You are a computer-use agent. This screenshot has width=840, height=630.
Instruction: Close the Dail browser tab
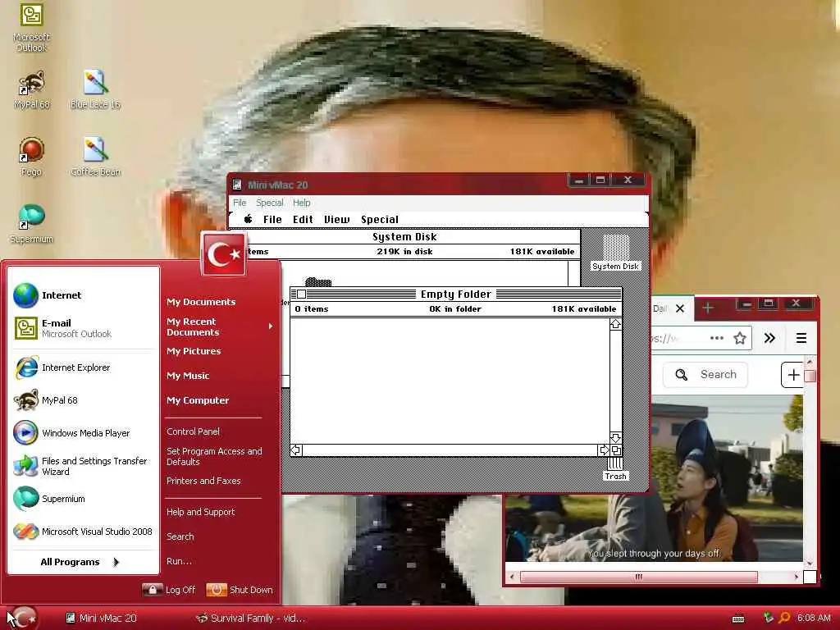tap(680, 308)
